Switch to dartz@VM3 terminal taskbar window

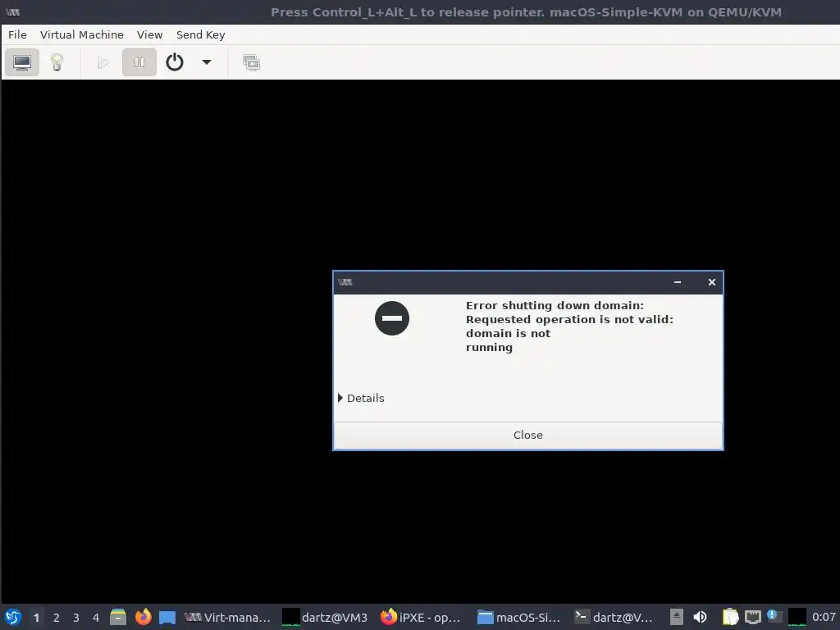[x=326, y=618]
